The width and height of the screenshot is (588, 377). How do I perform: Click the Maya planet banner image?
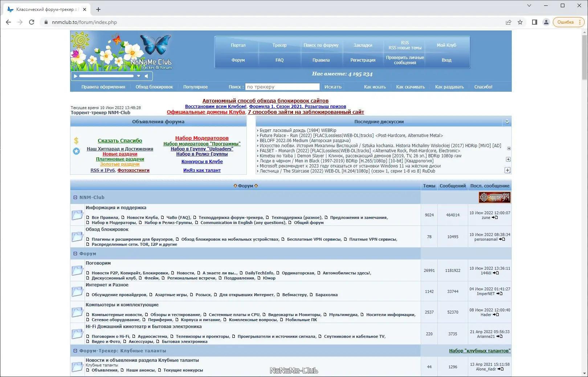click(495, 198)
